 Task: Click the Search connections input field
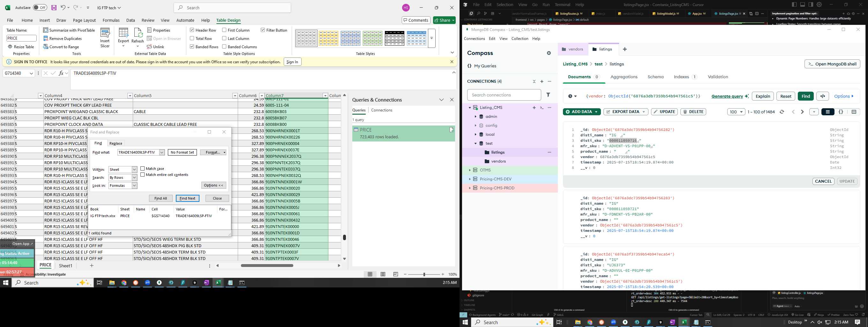click(504, 95)
